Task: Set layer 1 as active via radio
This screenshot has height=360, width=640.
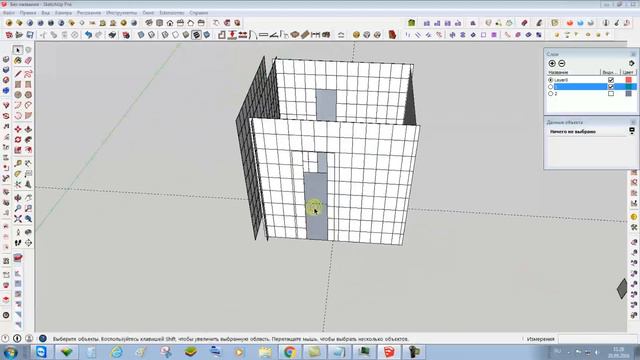Action: 551,87
